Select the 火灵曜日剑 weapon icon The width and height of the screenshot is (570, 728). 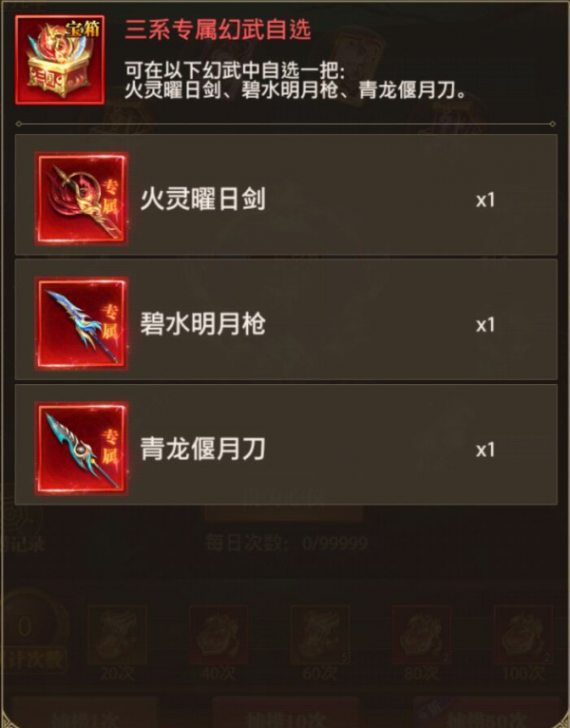point(82,199)
